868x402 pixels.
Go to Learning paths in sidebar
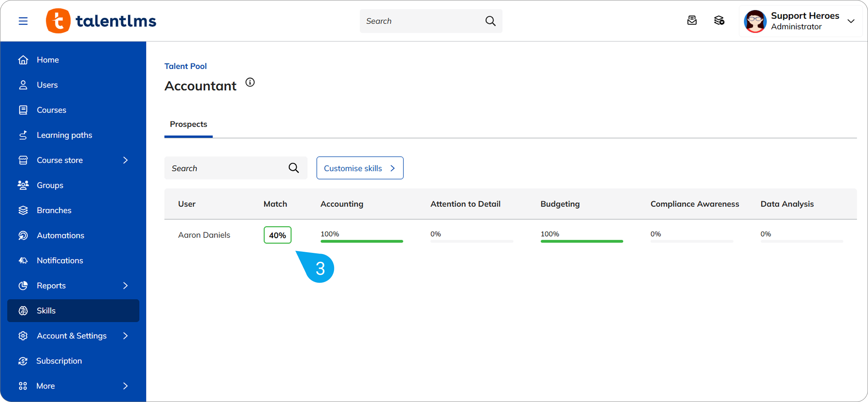(x=64, y=135)
